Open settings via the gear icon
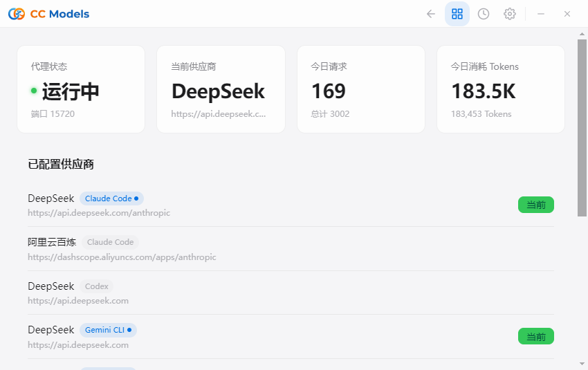The height and width of the screenshot is (370, 588). click(510, 14)
